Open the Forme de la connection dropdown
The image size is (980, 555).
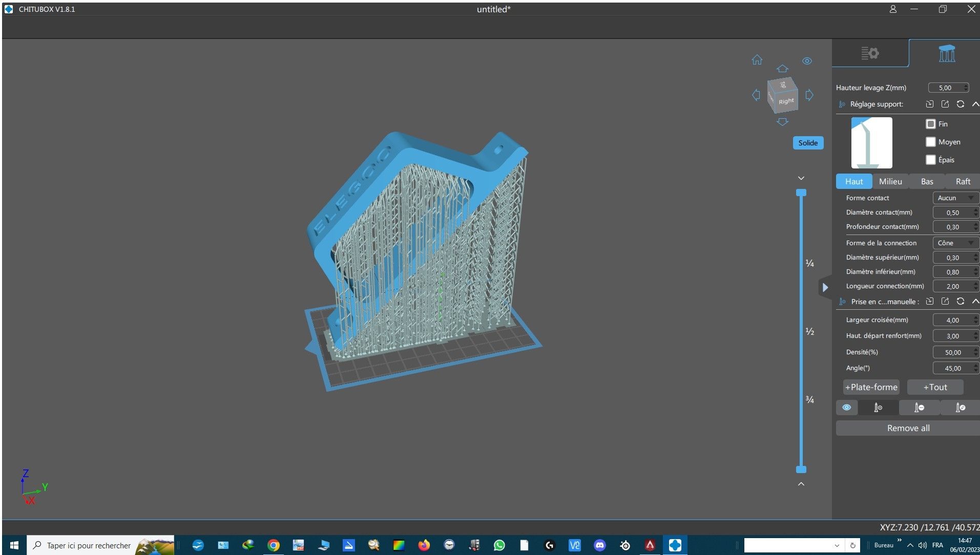[955, 243]
